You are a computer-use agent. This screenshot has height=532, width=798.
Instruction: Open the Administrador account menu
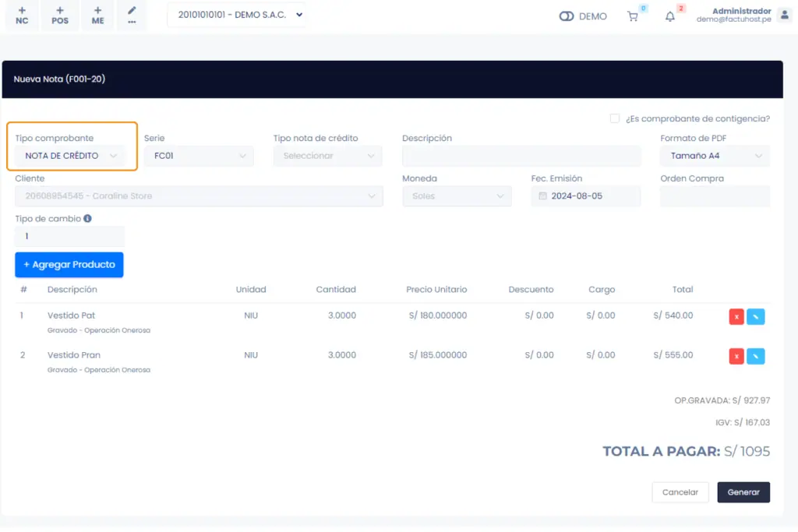(734, 15)
